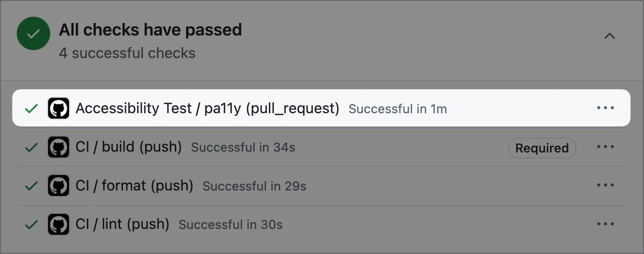
Task: Collapse the checks panel using the chevron
Action: coord(610,36)
